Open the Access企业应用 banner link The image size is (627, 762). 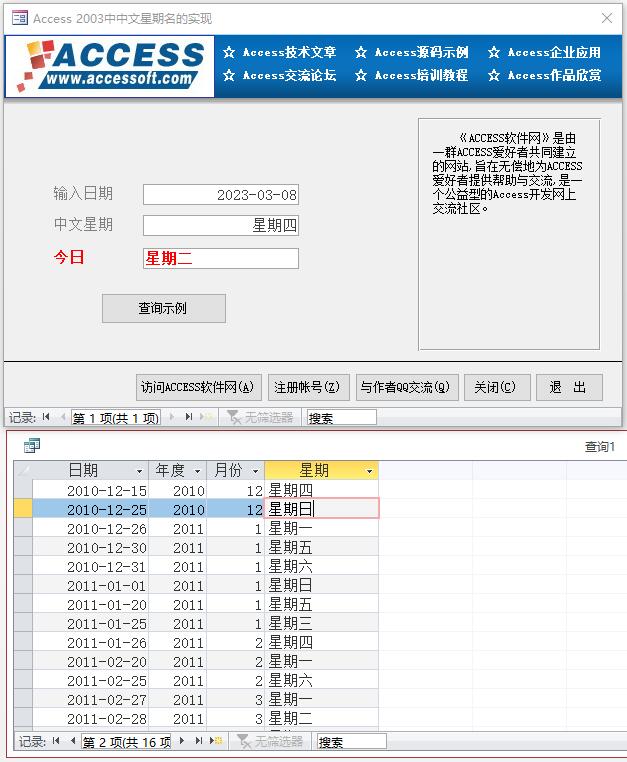point(545,52)
